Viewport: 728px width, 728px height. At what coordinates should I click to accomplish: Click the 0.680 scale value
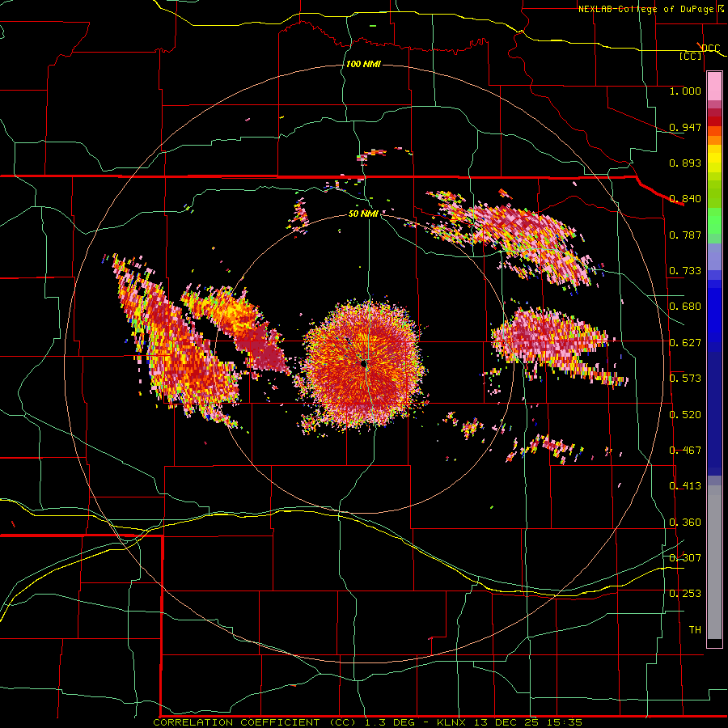tap(685, 307)
